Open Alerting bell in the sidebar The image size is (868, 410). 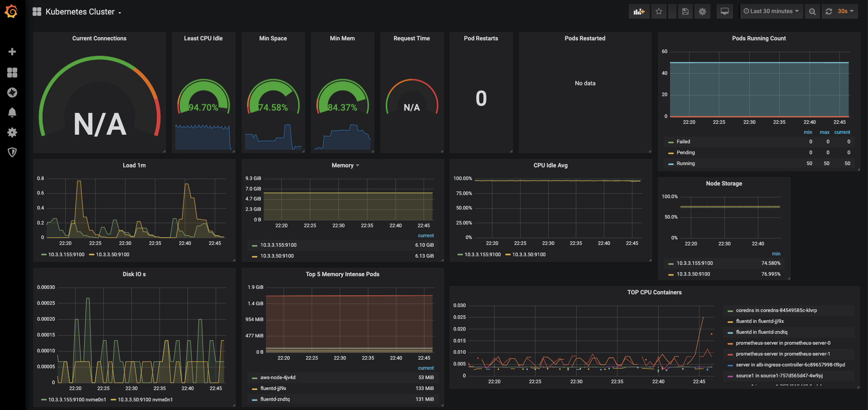(12, 112)
